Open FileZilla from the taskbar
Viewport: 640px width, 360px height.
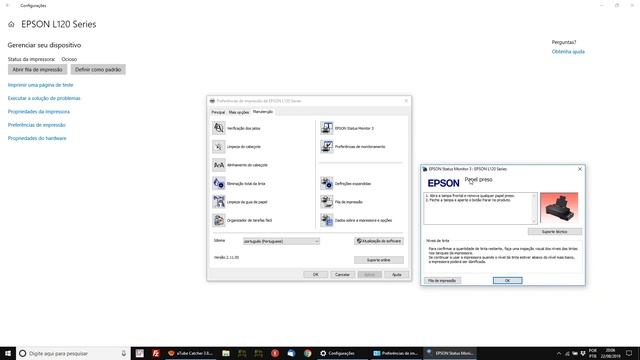coord(156,353)
